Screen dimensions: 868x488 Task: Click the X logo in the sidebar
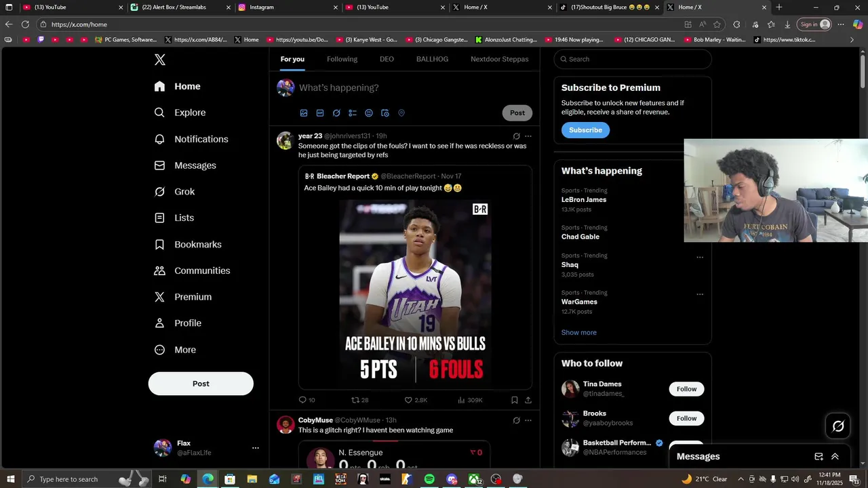point(160,60)
